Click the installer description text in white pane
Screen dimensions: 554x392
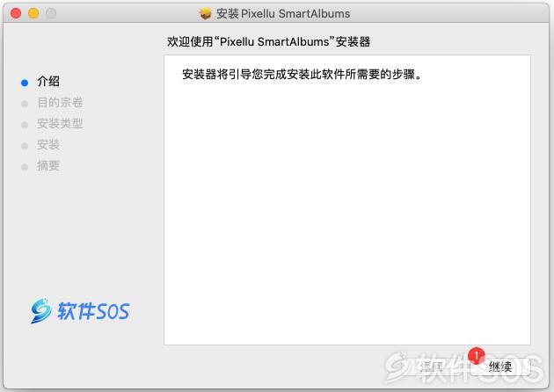click(303, 75)
